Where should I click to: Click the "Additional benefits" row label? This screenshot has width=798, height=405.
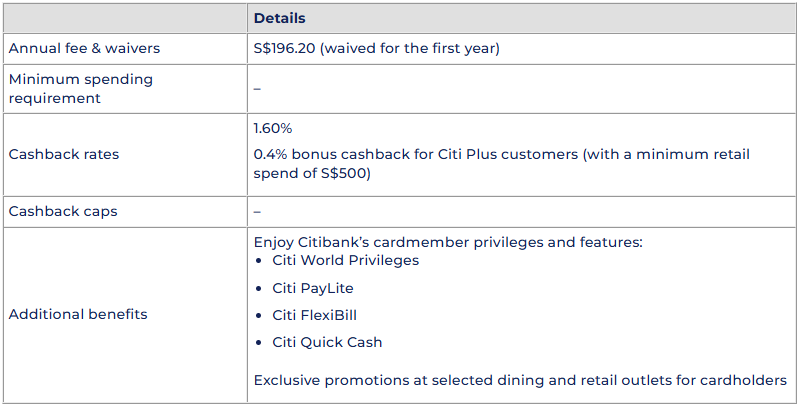(78, 314)
